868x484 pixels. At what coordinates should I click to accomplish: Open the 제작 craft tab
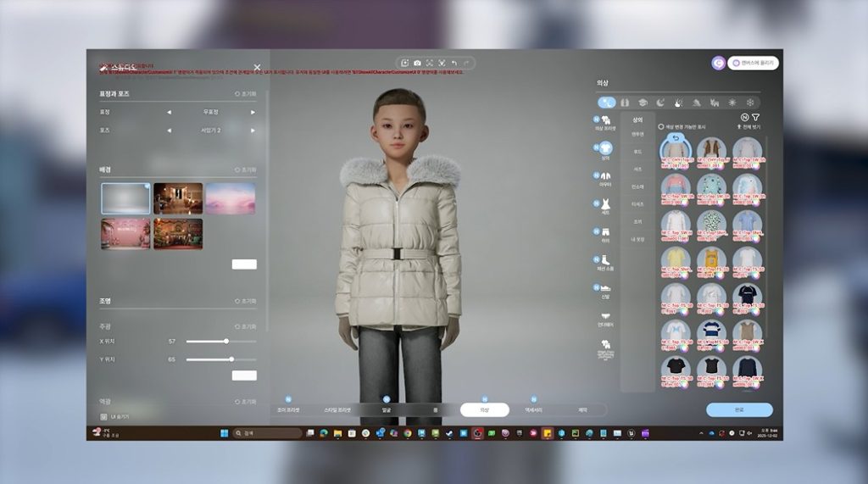point(582,409)
